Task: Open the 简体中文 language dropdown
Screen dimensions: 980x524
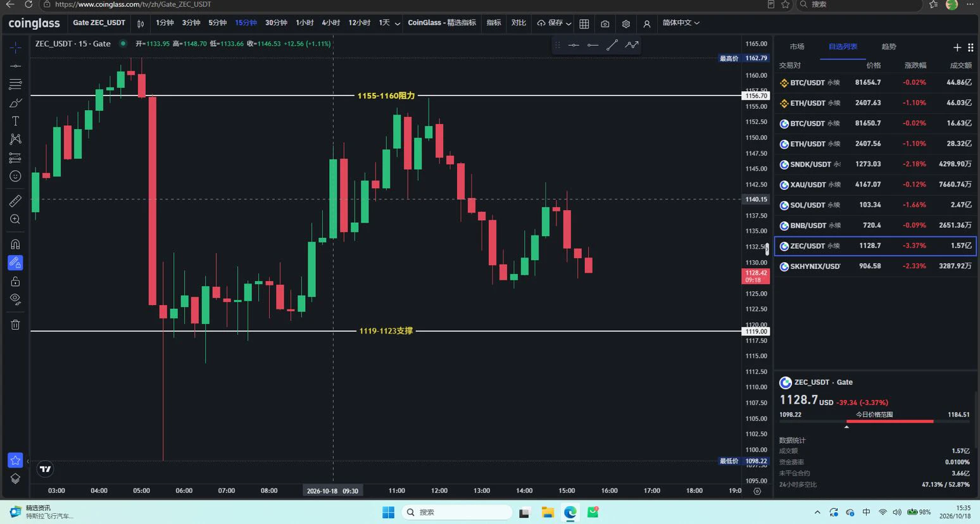Action: tap(681, 23)
